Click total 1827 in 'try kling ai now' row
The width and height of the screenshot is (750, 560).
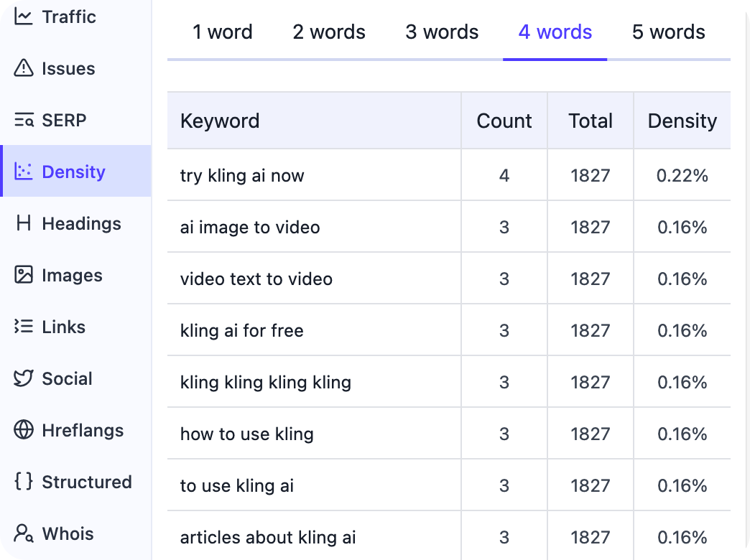click(591, 175)
